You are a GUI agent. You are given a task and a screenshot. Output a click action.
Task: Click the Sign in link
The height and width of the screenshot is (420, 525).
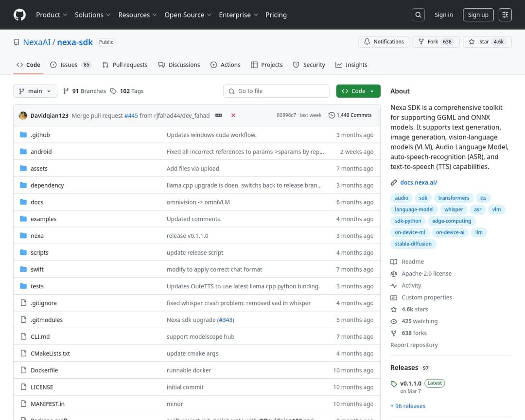click(x=444, y=15)
